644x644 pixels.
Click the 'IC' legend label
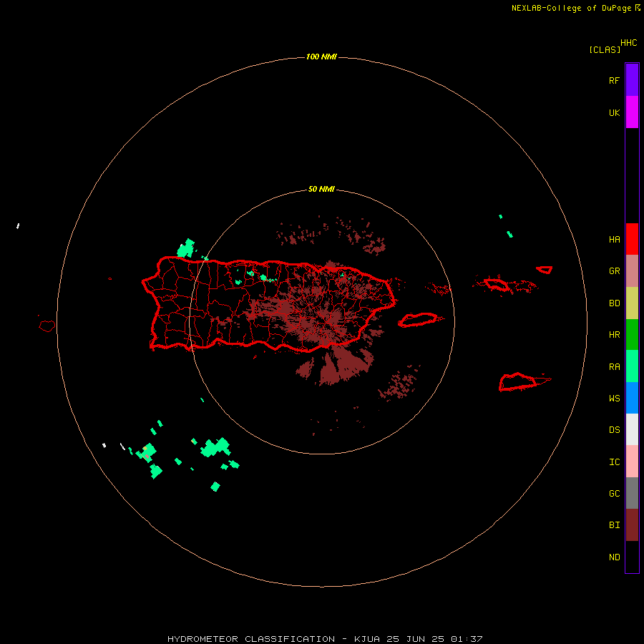point(615,462)
